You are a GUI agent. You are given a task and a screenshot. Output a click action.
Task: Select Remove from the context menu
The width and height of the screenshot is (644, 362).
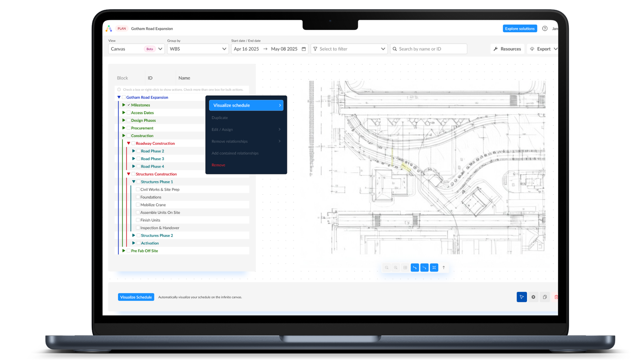pos(218,165)
